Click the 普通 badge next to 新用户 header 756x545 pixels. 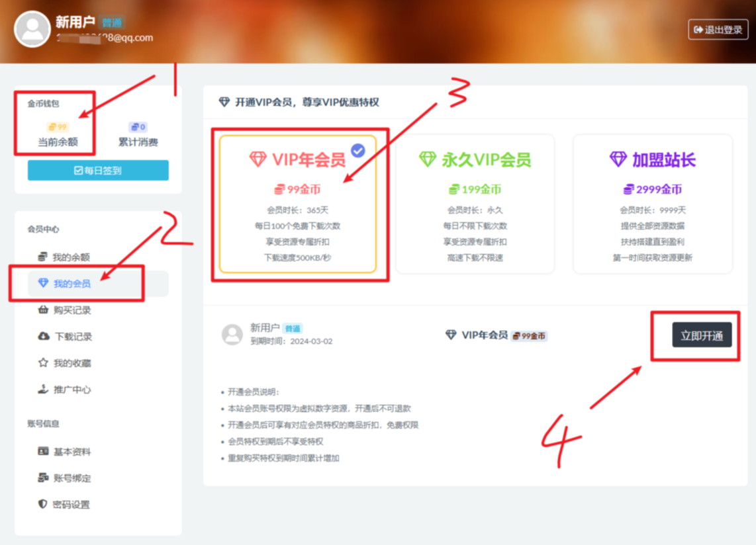[111, 23]
